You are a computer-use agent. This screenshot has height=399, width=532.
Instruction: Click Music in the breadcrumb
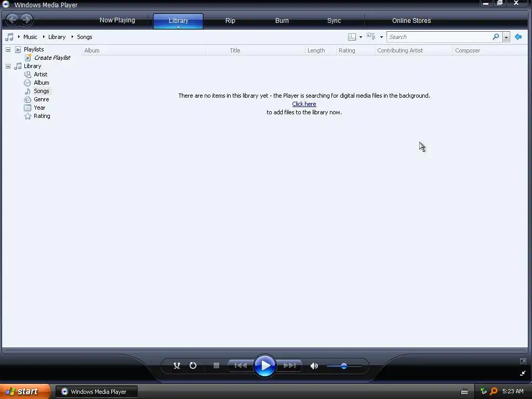pyautogui.click(x=30, y=37)
